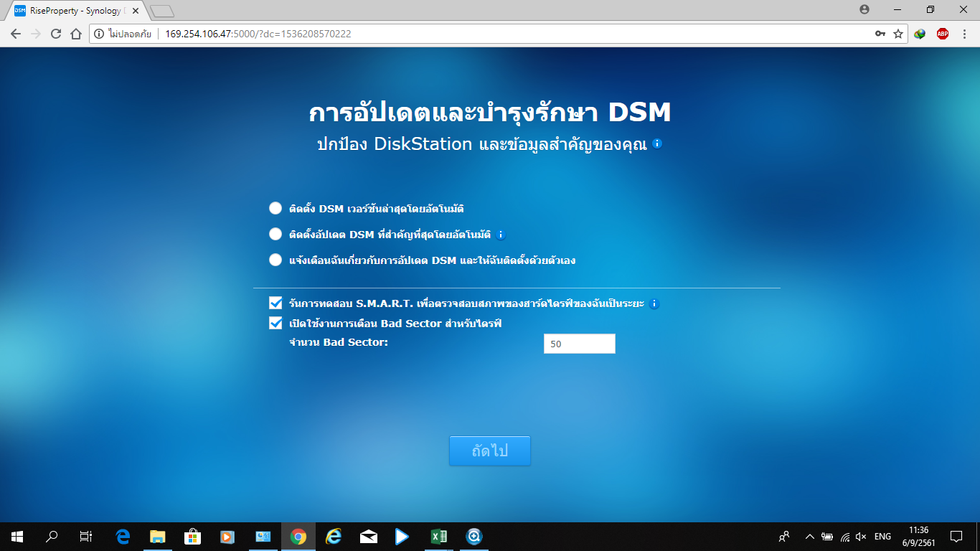Image resolution: width=980 pixels, height=551 pixels.
Task: Select automatic install of latest DSM version
Action: [x=275, y=208]
